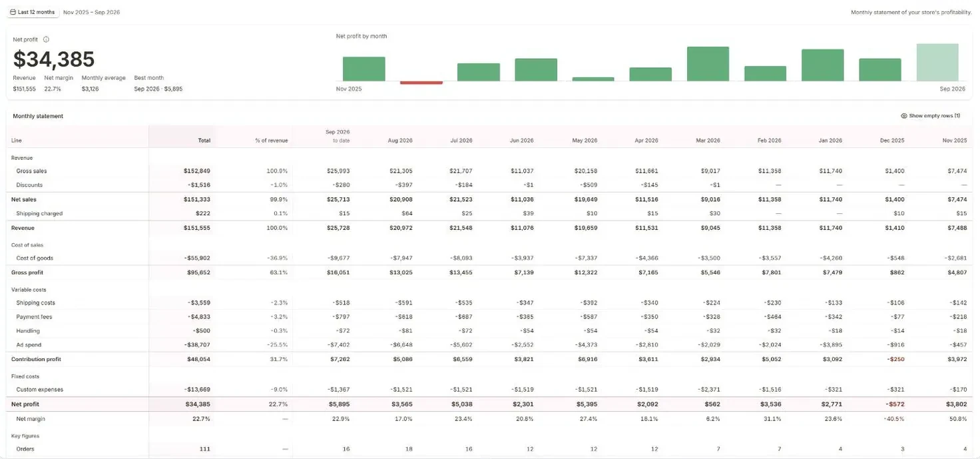The image size is (980, 459).
Task: Click the info icon beside Net profit
Action: pos(46,39)
